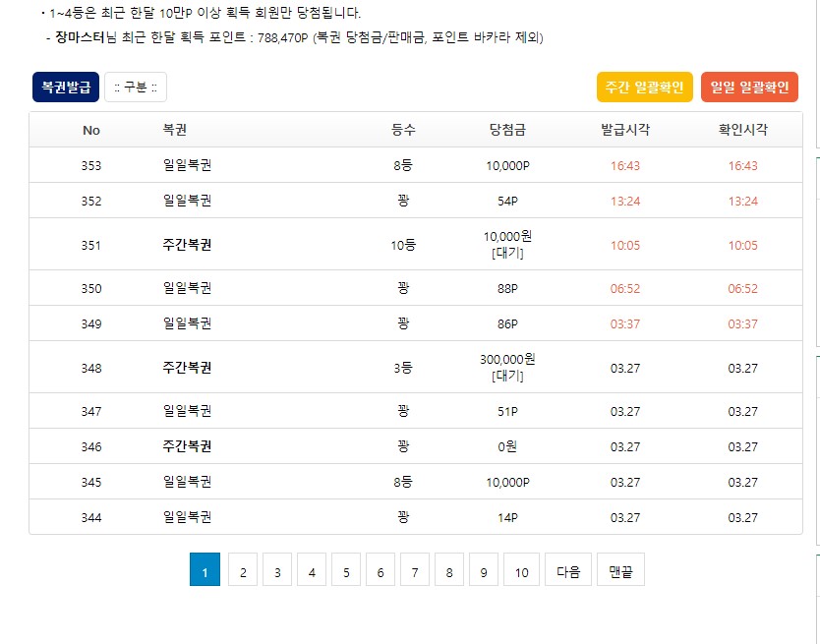Screen dimensions: 820x644
Task: Click the 0원 prize cell
Action: pyautogui.click(x=507, y=446)
